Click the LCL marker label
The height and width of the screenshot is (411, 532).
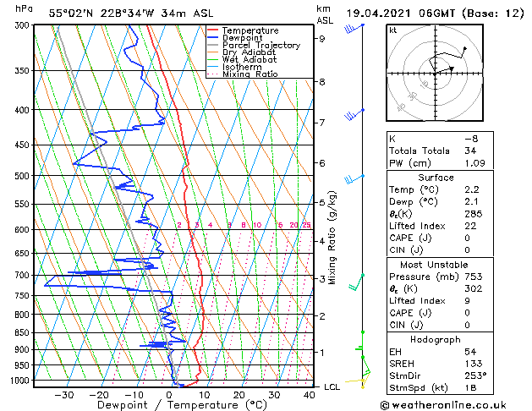click(x=332, y=387)
